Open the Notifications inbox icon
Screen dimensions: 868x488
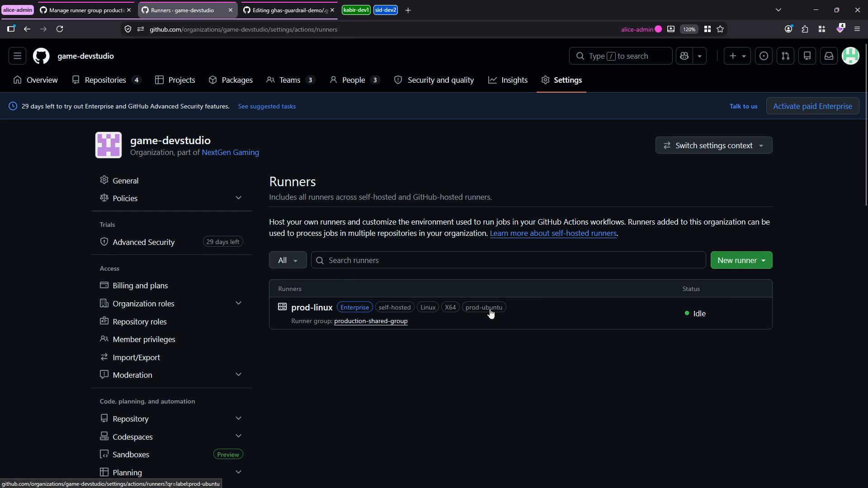829,56
